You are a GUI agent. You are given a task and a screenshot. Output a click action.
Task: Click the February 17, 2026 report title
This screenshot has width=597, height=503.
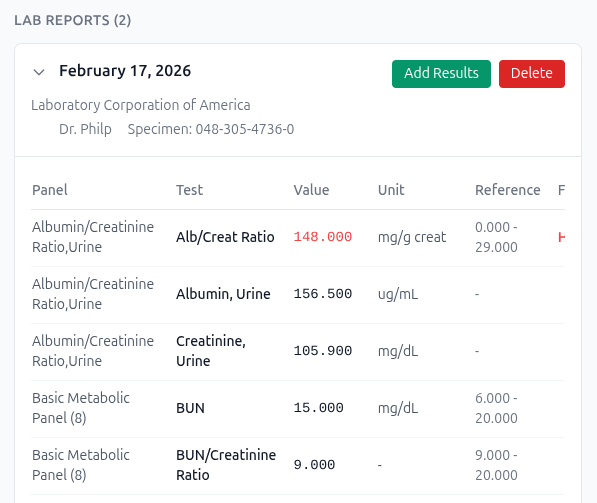pyautogui.click(x=125, y=71)
